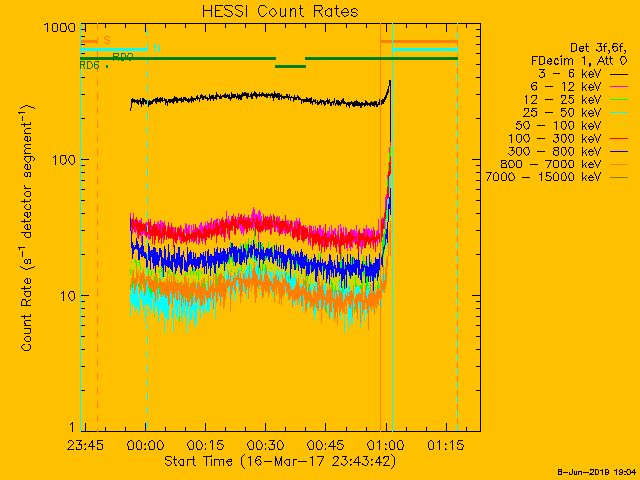
Task: Click the "8-Jun-2019 19:04" timestamp
Action: coord(597,472)
